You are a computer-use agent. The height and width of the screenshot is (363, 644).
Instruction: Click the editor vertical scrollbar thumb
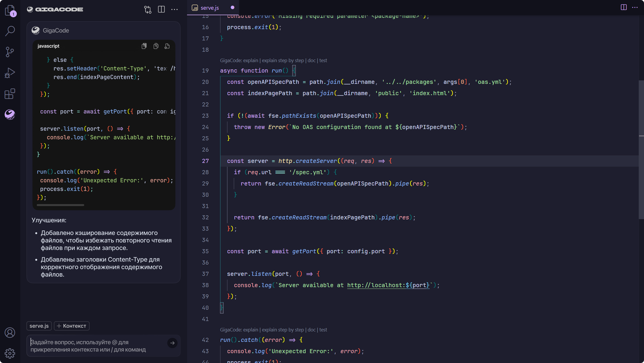coord(641,149)
